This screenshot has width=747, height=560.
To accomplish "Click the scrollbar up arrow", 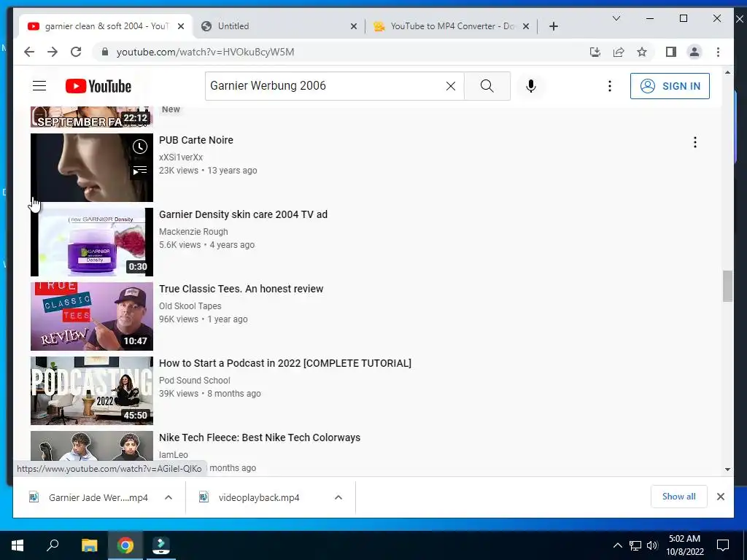I will pos(727,72).
